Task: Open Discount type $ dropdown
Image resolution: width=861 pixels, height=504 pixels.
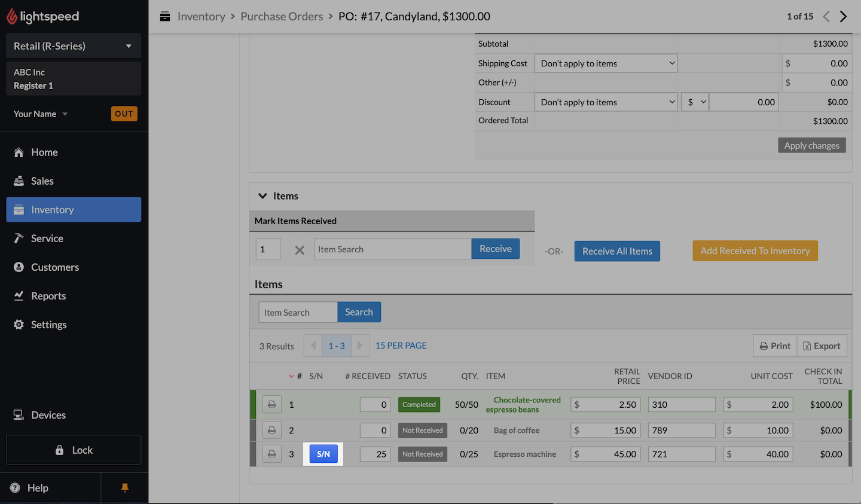Action: (695, 102)
